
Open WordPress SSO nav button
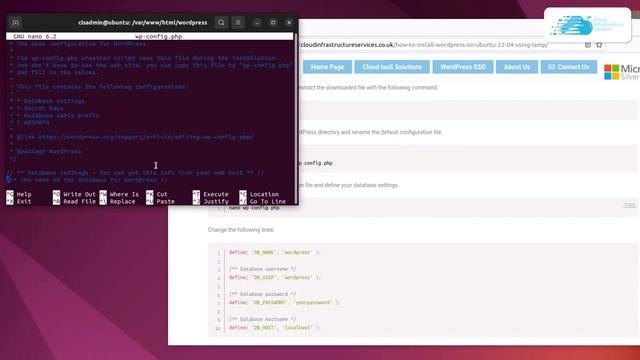[x=463, y=67]
